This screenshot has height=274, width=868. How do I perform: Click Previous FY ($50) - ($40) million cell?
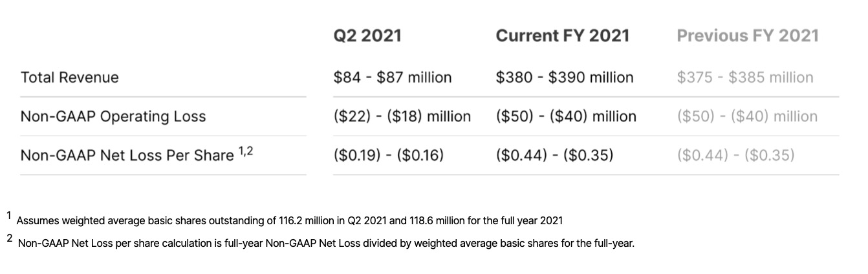[x=747, y=116]
